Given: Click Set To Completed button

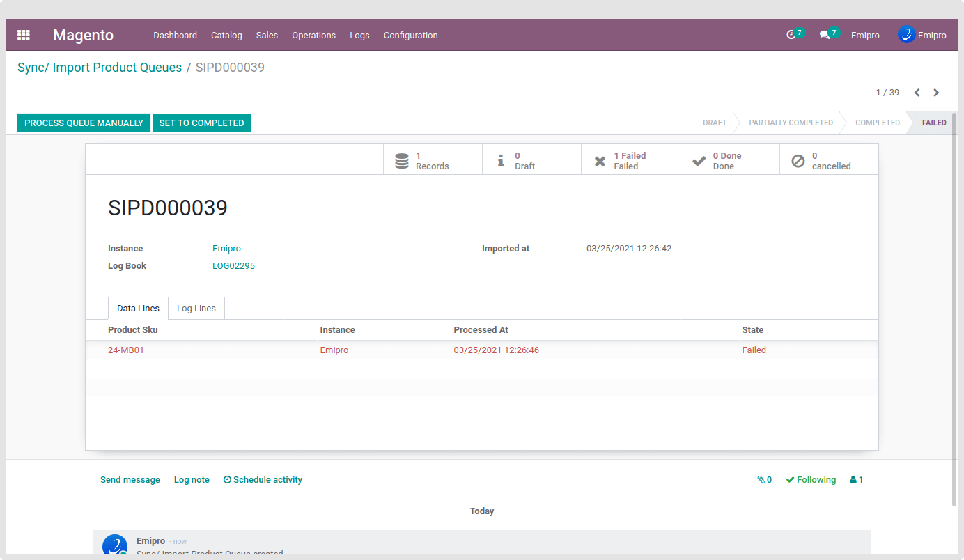Looking at the screenshot, I should pos(201,123).
